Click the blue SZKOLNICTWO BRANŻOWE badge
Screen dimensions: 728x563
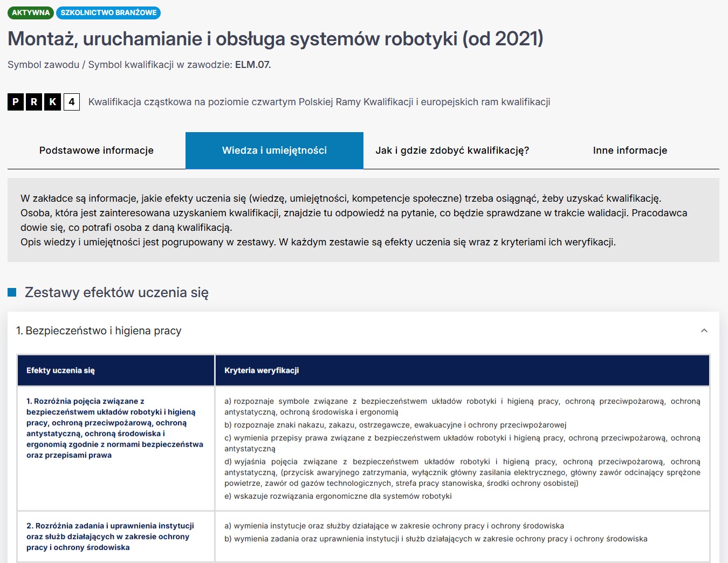[x=108, y=12]
